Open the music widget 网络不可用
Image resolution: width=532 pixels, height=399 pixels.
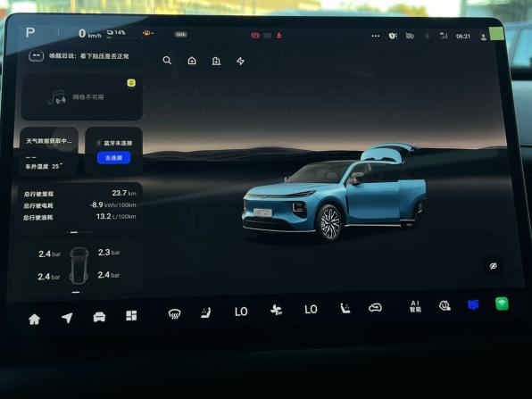click(81, 96)
